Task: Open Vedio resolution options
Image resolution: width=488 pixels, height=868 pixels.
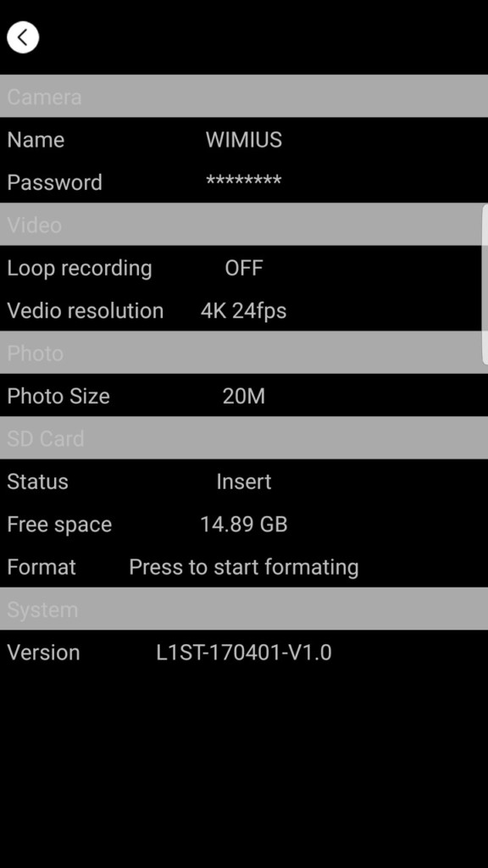Action: 244,310
